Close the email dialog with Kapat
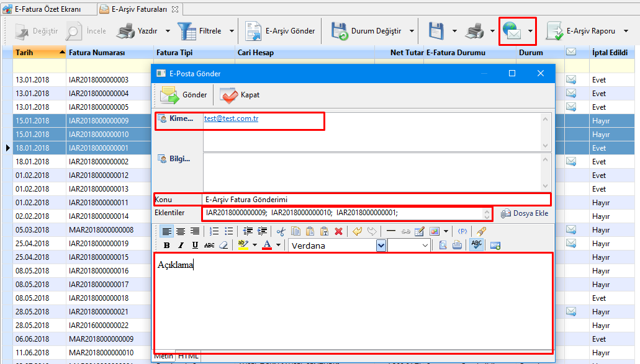 (x=240, y=95)
